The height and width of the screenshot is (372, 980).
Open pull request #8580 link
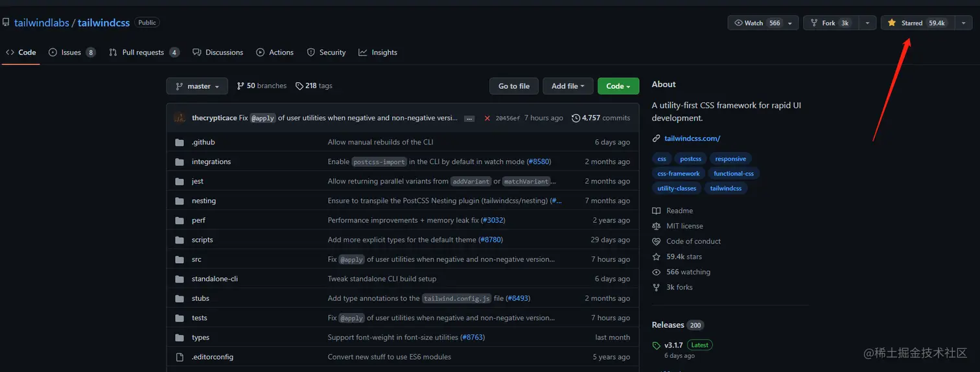[539, 161]
